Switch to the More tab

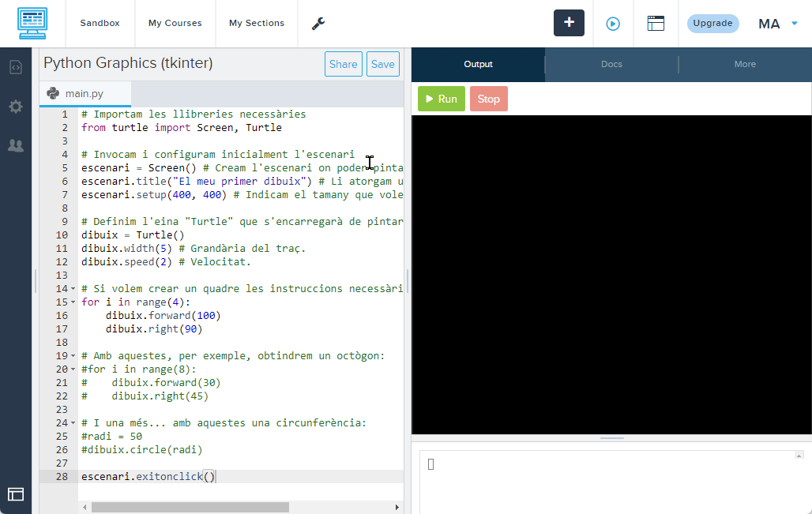coord(745,65)
